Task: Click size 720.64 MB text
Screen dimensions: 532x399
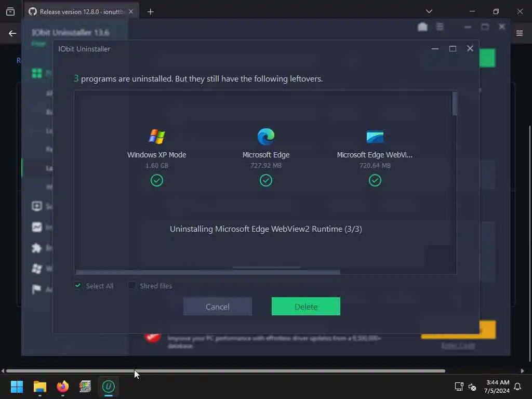Action: click(375, 166)
